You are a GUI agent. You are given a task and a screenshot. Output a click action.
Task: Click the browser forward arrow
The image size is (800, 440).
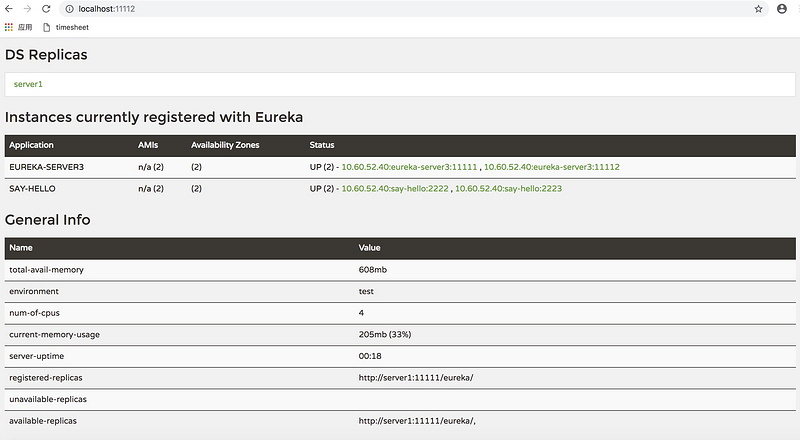tap(26, 8)
